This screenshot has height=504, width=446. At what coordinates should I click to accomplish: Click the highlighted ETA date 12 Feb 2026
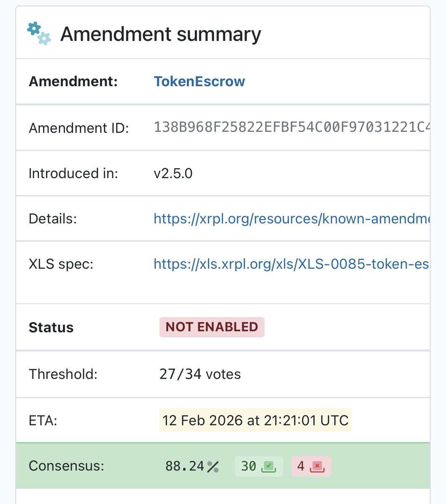point(255,420)
